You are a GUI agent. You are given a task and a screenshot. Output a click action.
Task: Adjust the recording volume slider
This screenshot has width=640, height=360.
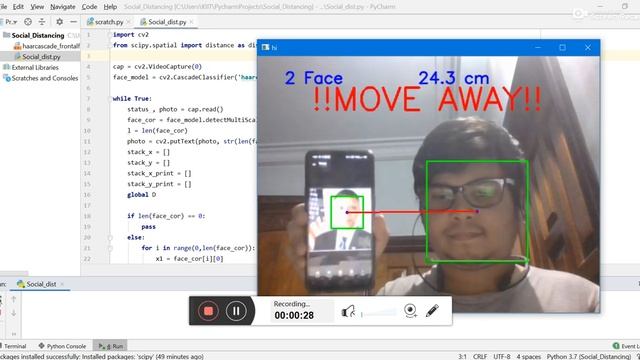(x=378, y=313)
